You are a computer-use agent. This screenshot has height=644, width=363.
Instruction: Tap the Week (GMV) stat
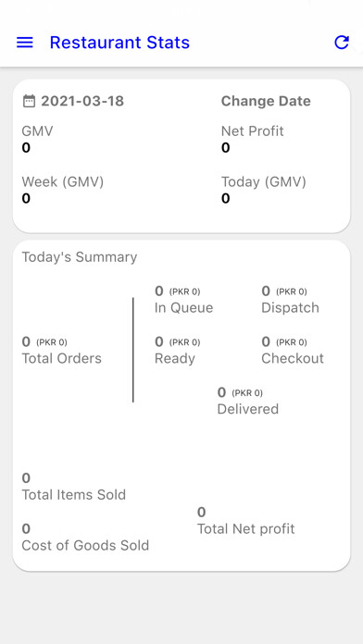coord(62,190)
